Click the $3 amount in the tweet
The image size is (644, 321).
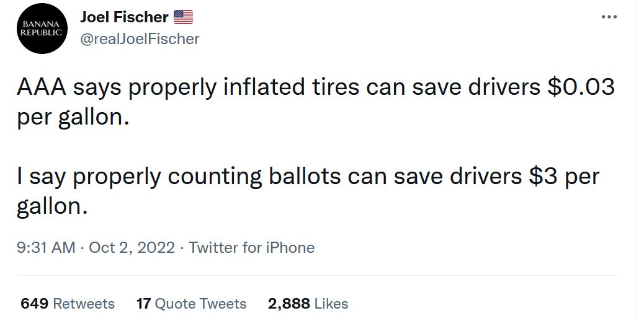543,177
